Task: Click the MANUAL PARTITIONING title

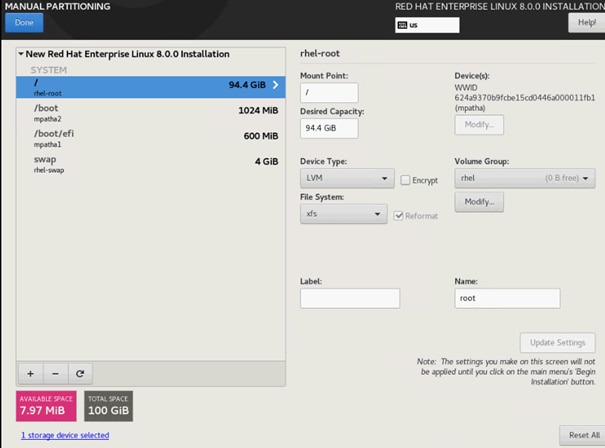Action: click(x=57, y=7)
